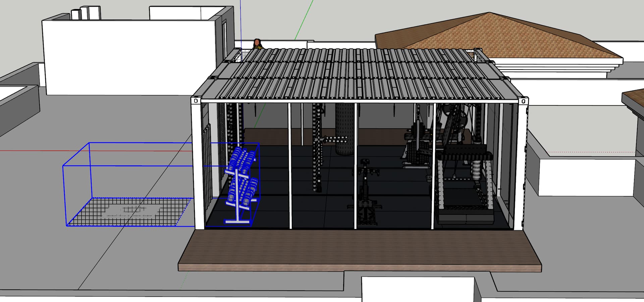Select the wooden deck platform in front
This screenshot has width=644, height=302.
tap(360, 250)
